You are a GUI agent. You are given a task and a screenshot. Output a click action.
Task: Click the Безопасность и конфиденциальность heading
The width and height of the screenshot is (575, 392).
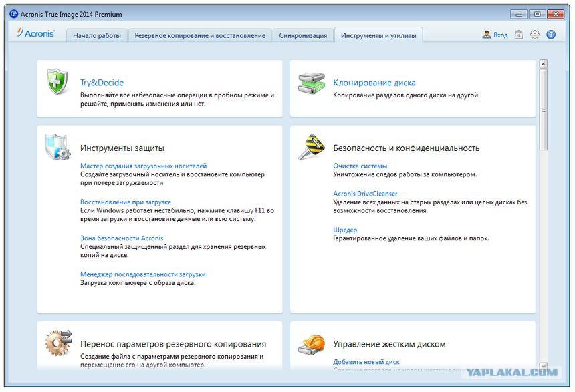coord(407,148)
